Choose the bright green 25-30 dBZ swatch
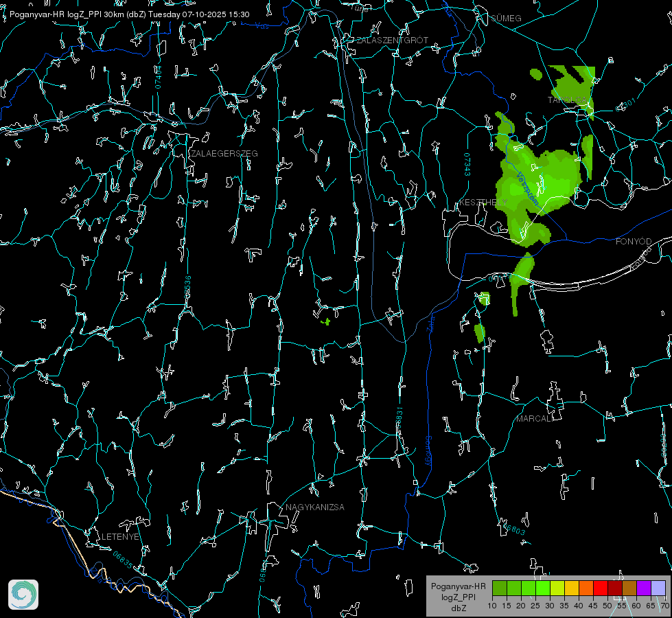The width and height of the screenshot is (672, 618). coord(543,588)
